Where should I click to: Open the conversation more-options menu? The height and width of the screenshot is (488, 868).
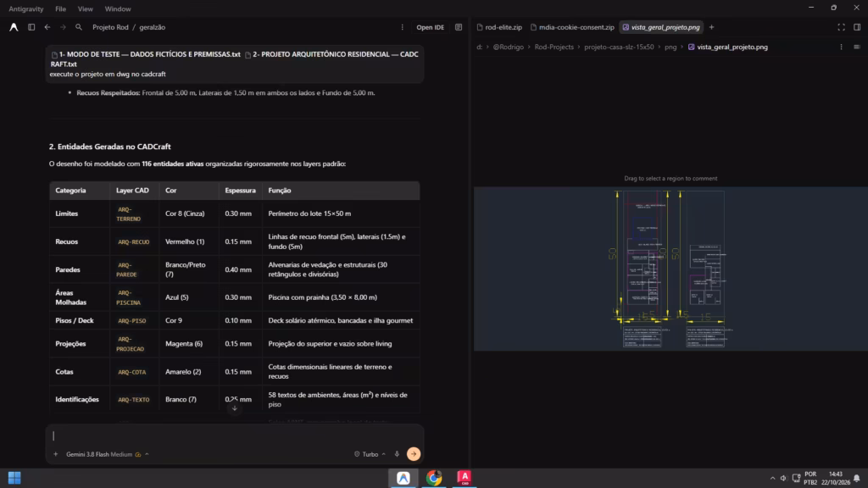[x=403, y=27]
